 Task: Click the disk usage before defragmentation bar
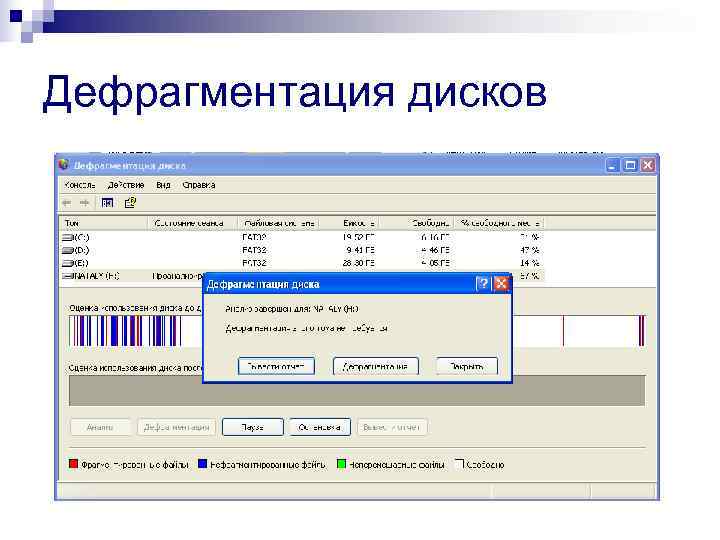pyautogui.click(x=357, y=331)
